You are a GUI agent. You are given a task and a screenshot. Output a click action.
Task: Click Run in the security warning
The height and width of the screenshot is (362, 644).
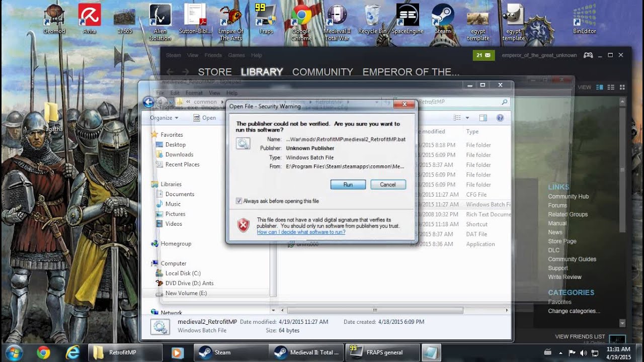click(348, 185)
